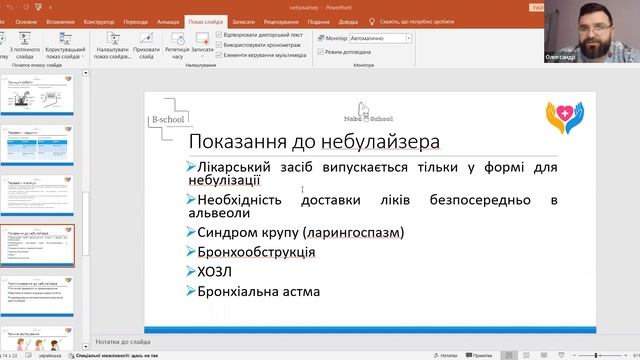Click the bullet Бронхіальна астма

click(x=258, y=291)
